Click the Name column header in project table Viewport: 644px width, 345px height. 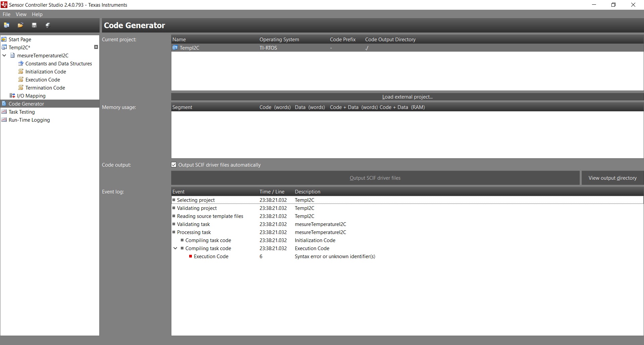point(179,39)
